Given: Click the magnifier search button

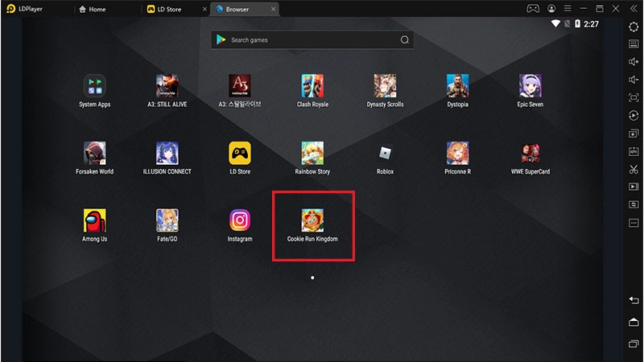Looking at the screenshot, I should point(405,39).
